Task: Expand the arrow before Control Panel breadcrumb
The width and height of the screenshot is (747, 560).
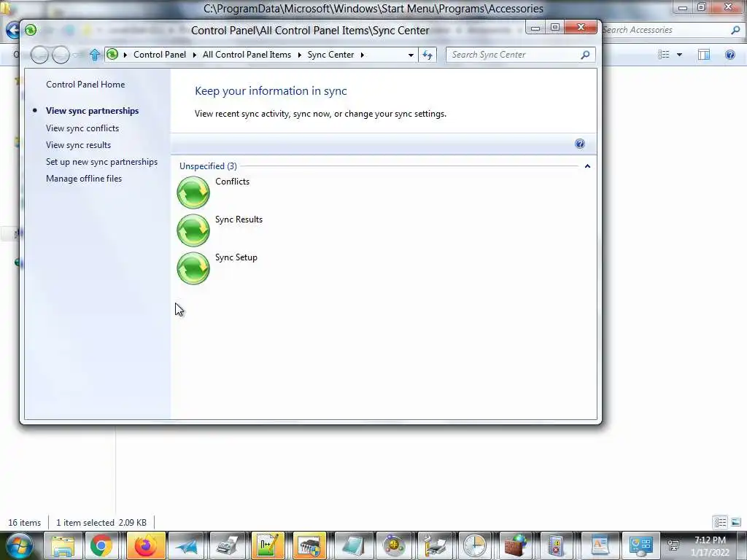Action: [x=125, y=55]
